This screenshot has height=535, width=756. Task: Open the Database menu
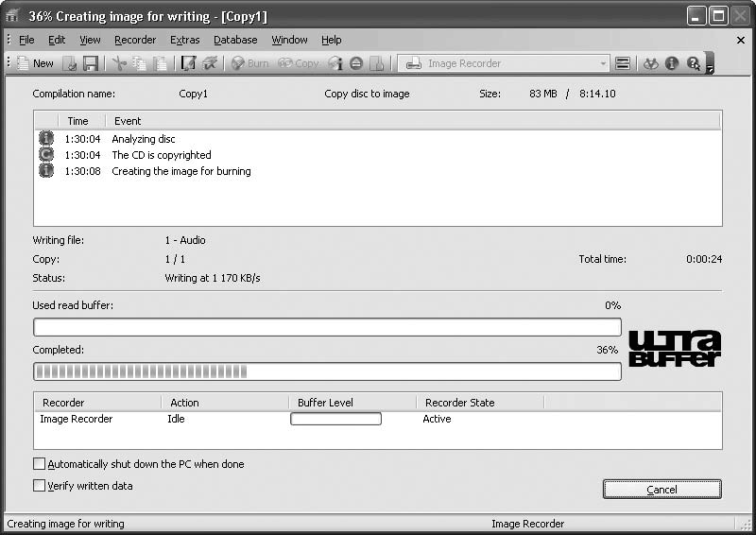tap(235, 40)
